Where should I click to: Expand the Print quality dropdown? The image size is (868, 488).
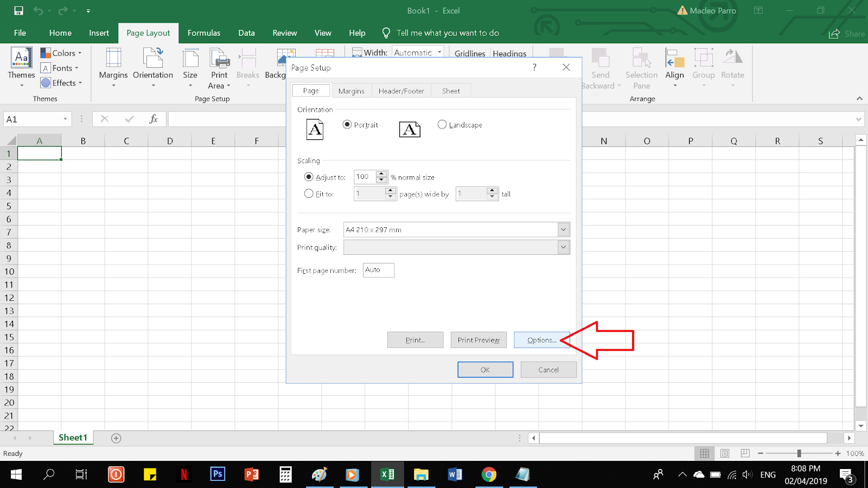click(563, 247)
